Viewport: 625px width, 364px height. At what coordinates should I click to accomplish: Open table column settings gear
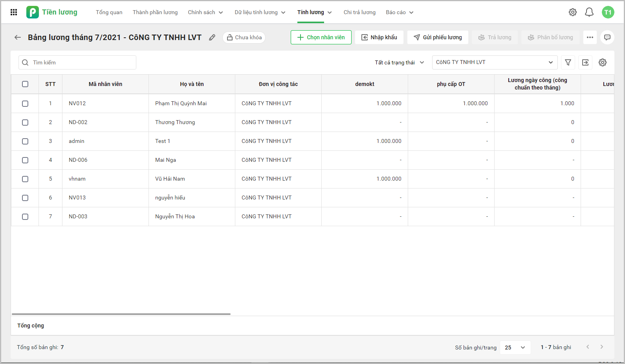click(602, 62)
